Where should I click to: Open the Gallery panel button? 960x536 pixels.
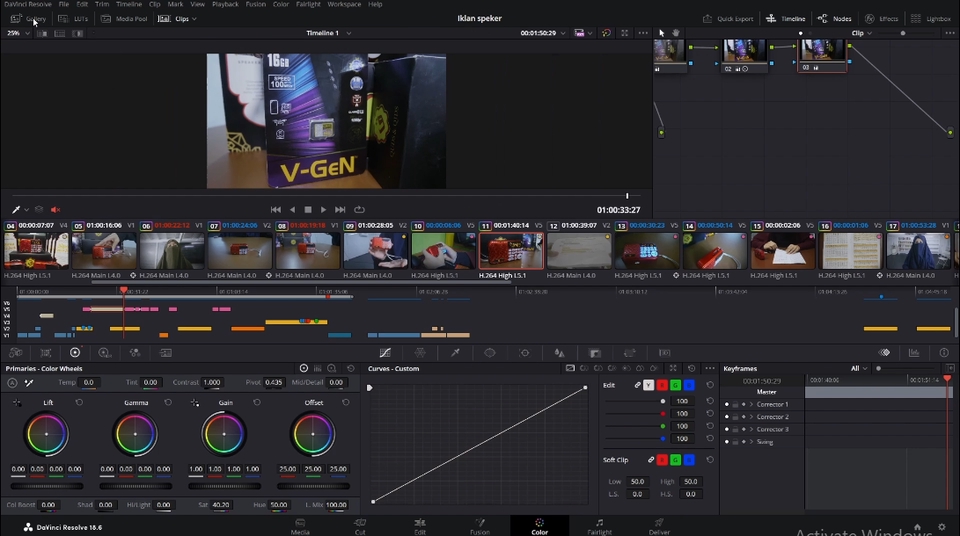tap(28, 19)
